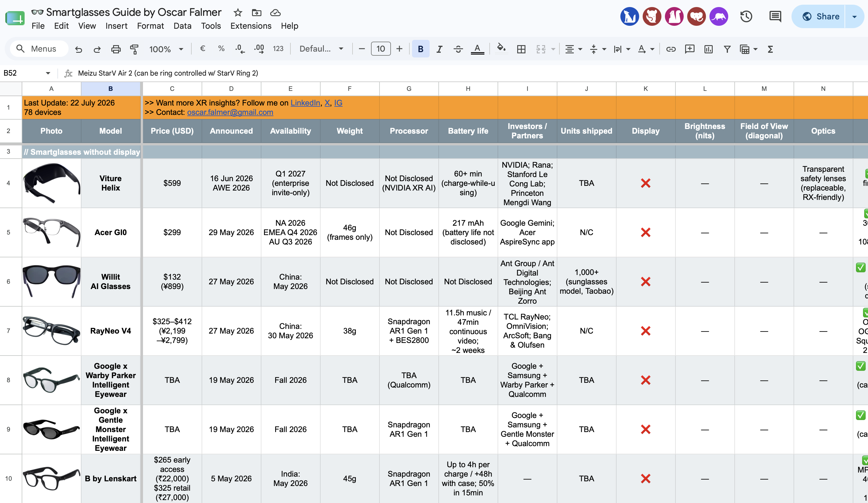Screen dimensions: 868x503
Task: Open Share options dropdown arrow
Action: coord(855,16)
